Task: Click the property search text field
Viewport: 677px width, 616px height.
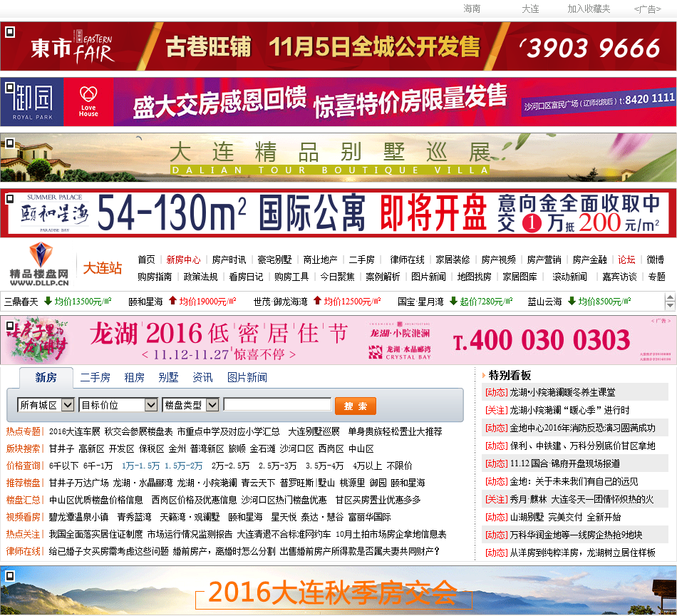Action: point(278,405)
